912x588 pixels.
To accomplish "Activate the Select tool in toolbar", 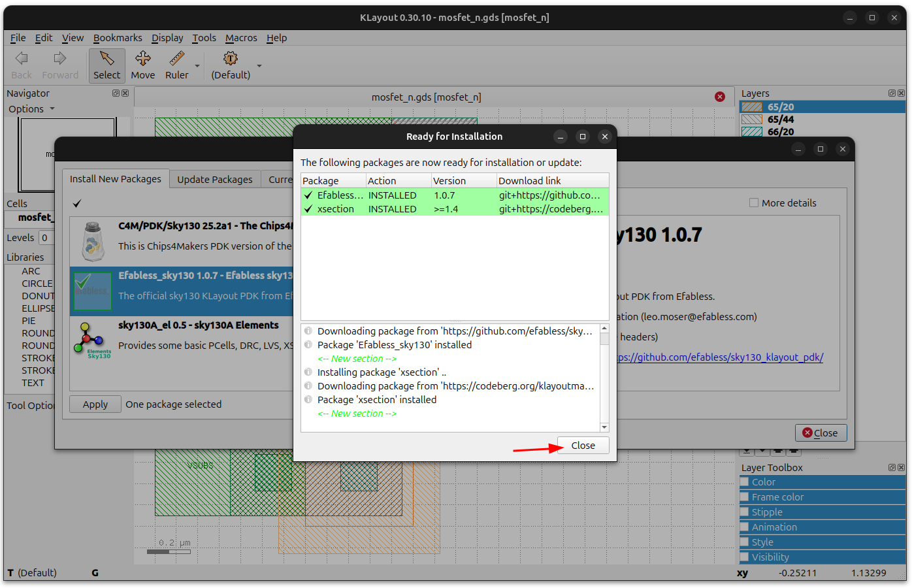I will pos(107,65).
